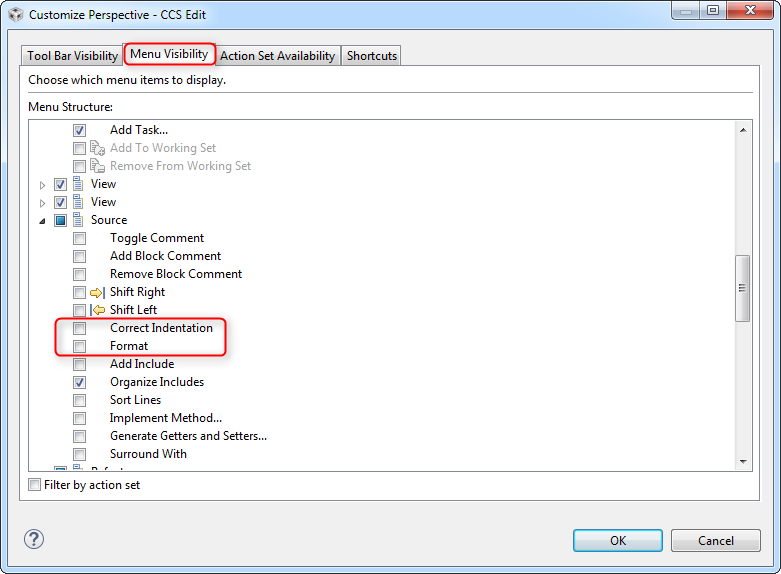Image resolution: width=781 pixels, height=574 pixels.
Task: Select the Shift Right item label
Action: (x=137, y=292)
